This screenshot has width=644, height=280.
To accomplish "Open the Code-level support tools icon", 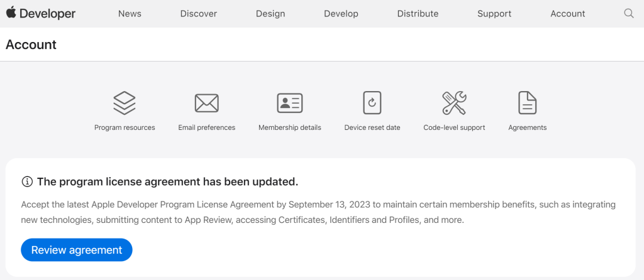I will tap(454, 103).
